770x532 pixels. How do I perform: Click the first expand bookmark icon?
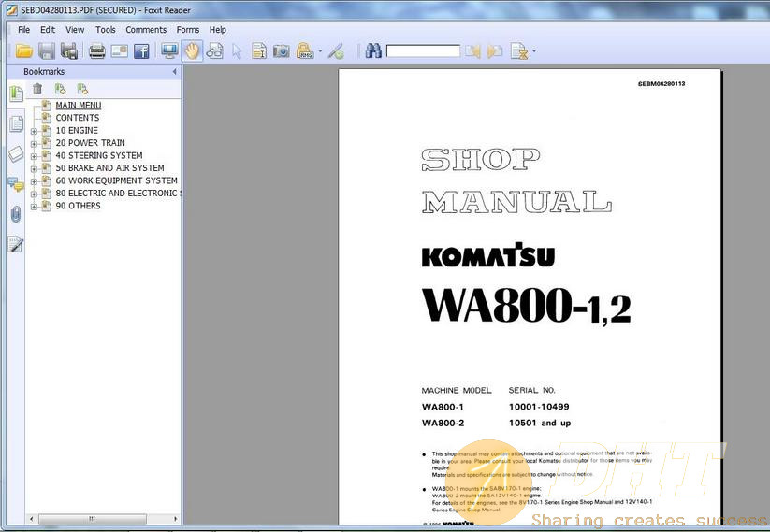[x=60, y=89]
